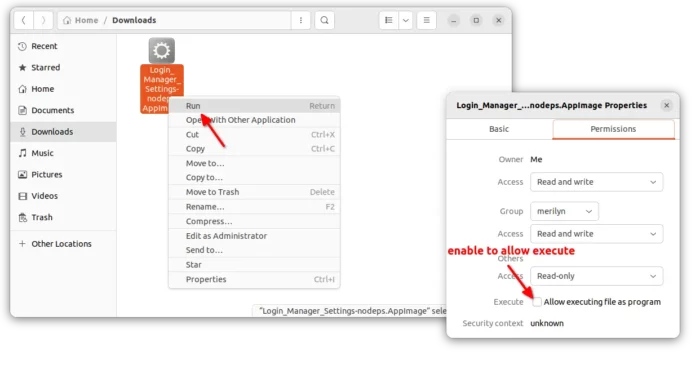Go to Home in the sidebar

click(x=63, y=89)
